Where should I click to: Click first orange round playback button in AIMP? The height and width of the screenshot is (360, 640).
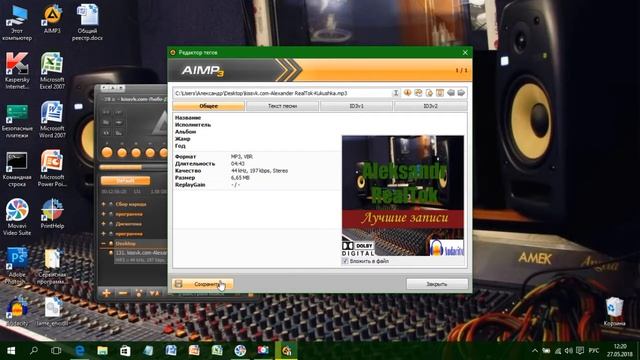107,153
